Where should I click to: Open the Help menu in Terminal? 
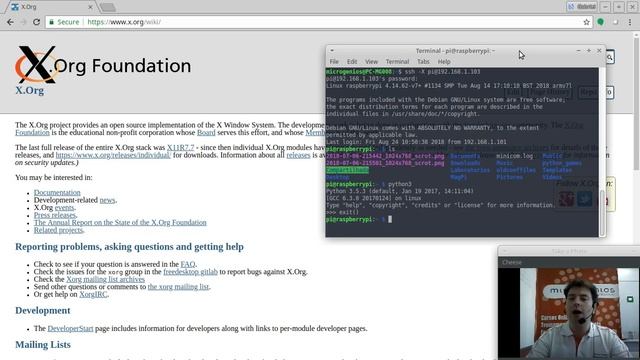tap(444, 62)
